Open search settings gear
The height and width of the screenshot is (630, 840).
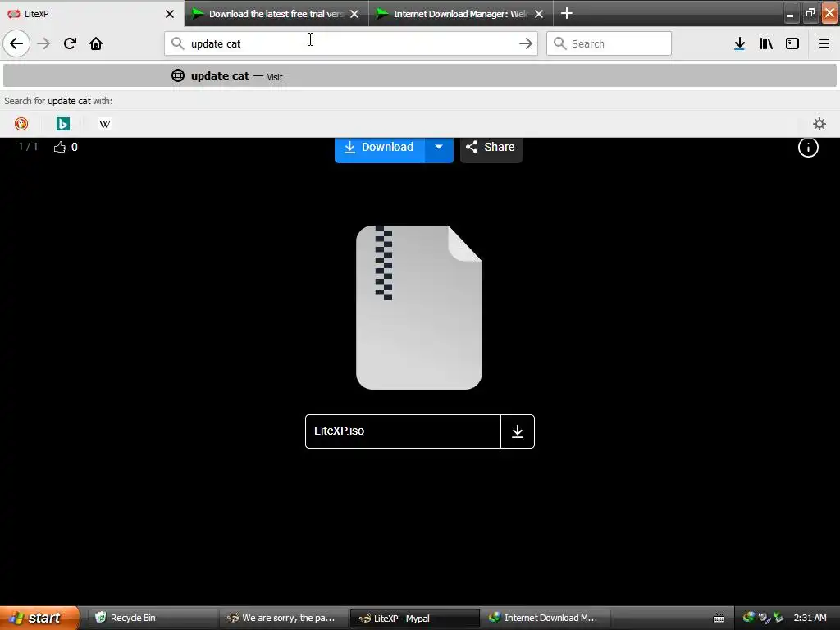pyautogui.click(x=819, y=124)
